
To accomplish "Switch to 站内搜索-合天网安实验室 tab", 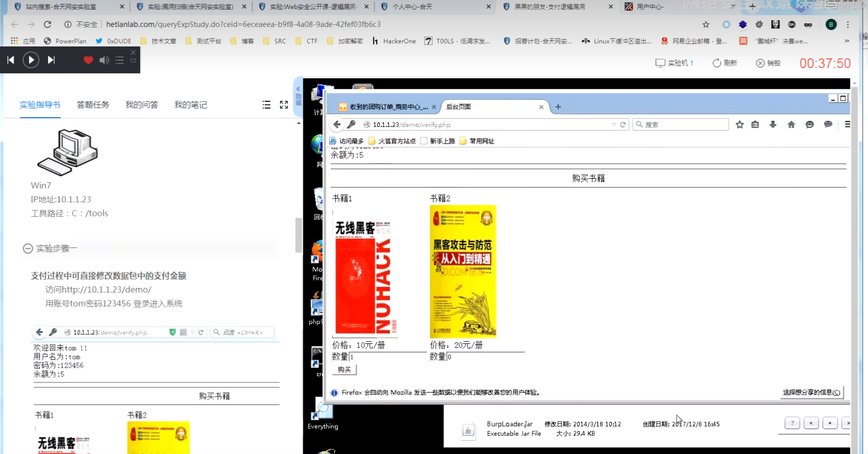I will coord(68,7).
